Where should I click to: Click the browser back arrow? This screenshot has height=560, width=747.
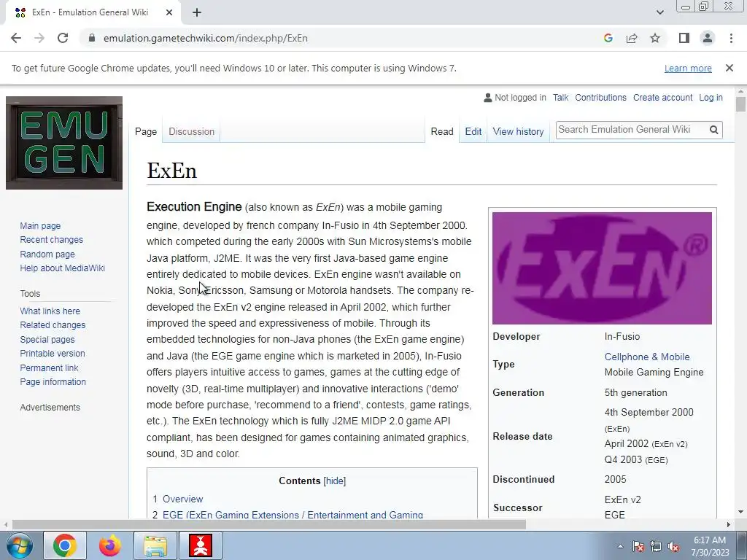click(16, 38)
